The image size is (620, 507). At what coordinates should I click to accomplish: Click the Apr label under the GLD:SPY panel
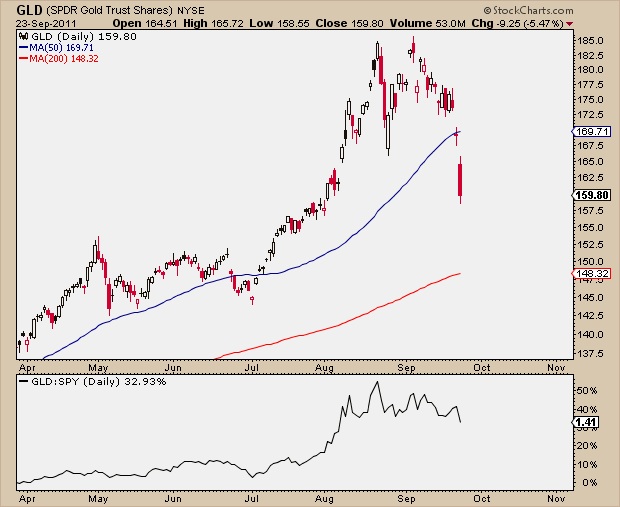[x=27, y=499]
